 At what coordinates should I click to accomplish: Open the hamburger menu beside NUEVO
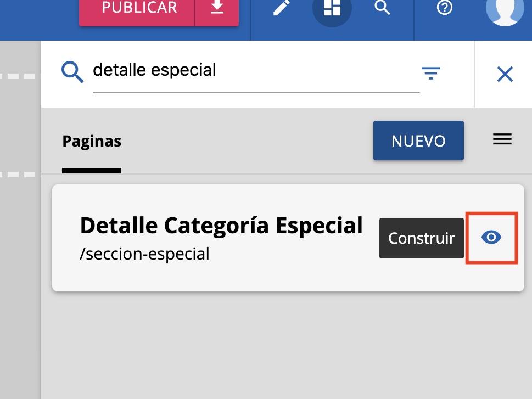(x=502, y=140)
